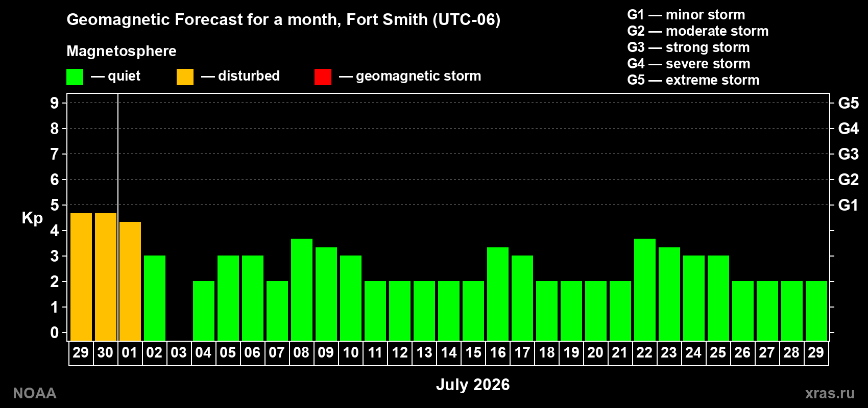Click the Magnetosphere heading

tap(122, 51)
